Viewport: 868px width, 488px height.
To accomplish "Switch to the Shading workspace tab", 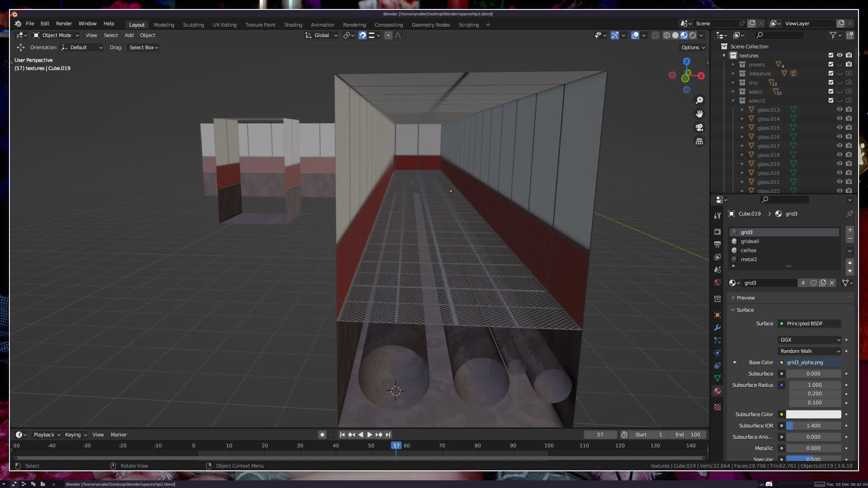I will point(293,25).
